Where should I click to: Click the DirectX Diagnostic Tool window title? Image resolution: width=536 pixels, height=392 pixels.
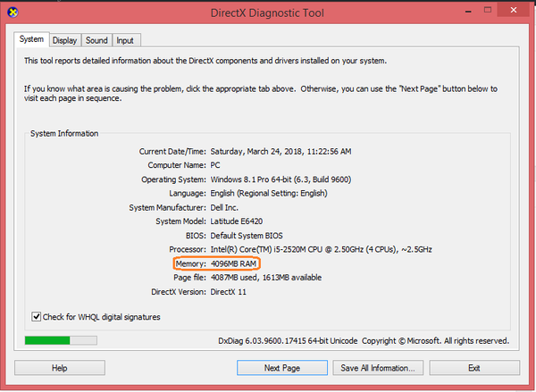point(267,12)
